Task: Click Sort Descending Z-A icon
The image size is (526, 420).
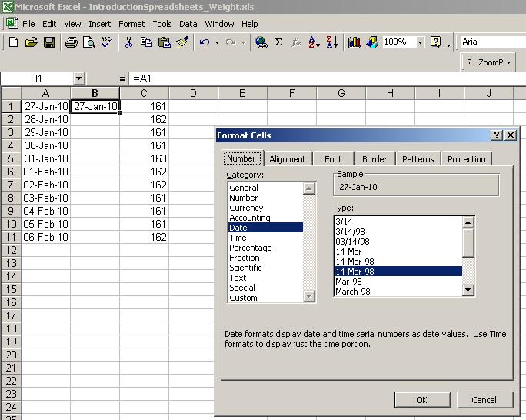Action: tap(331, 42)
